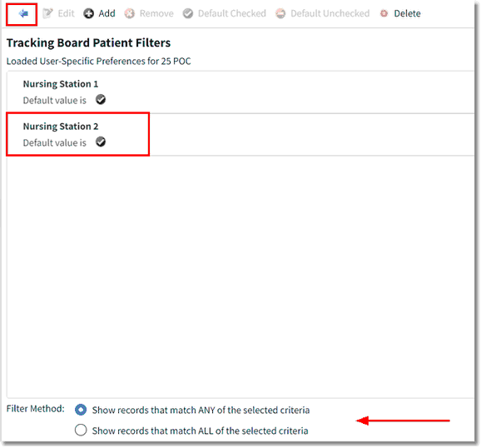The width and height of the screenshot is (481, 448).
Task: Click Nursing Station 2 default checkmark
Action: [101, 142]
